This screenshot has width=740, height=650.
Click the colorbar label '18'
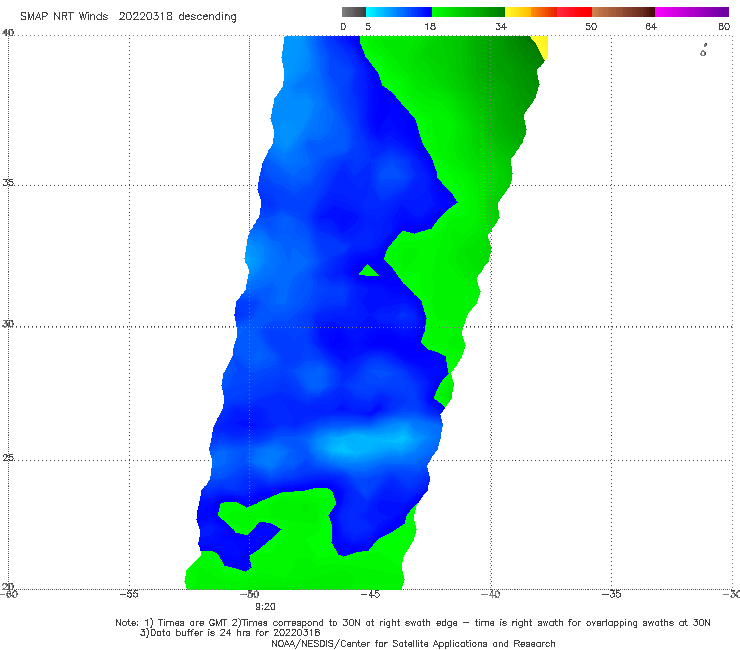[430, 26]
